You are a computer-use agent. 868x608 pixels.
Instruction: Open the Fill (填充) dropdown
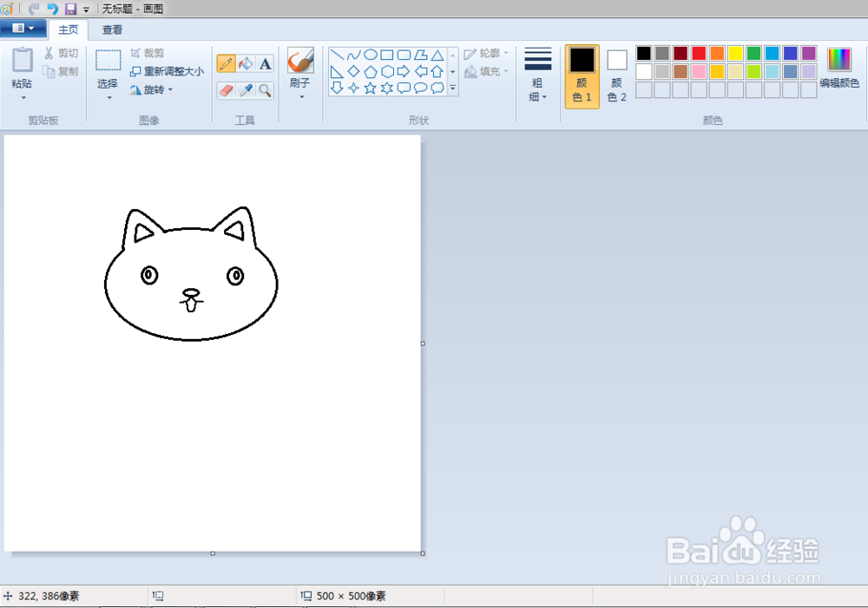tap(487, 71)
